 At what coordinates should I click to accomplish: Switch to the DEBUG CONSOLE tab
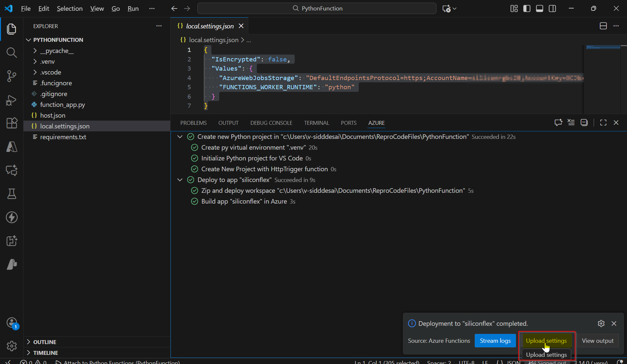pos(271,123)
